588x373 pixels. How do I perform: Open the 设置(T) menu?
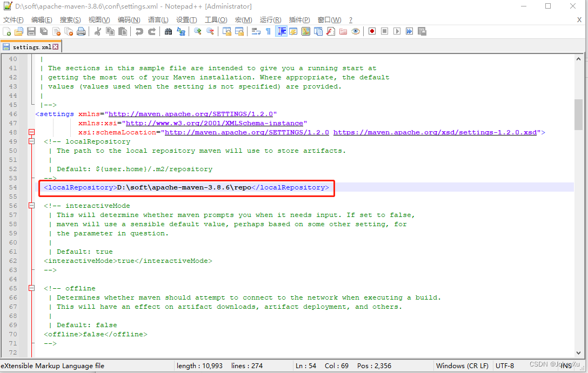tap(186, 20)
